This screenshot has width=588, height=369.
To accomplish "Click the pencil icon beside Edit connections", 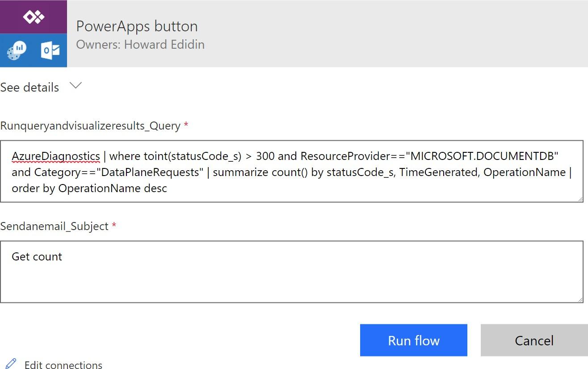I will click(x=11, y=364).
